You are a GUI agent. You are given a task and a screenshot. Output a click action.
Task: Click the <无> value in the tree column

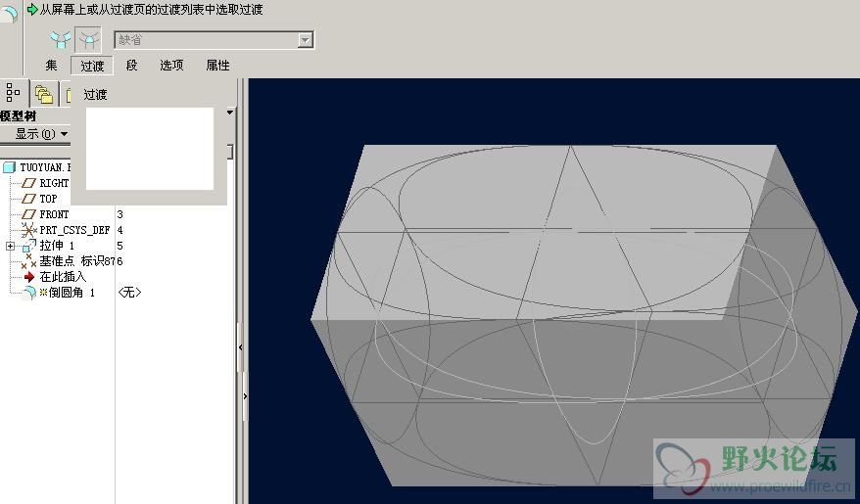[x=129, y=293]
